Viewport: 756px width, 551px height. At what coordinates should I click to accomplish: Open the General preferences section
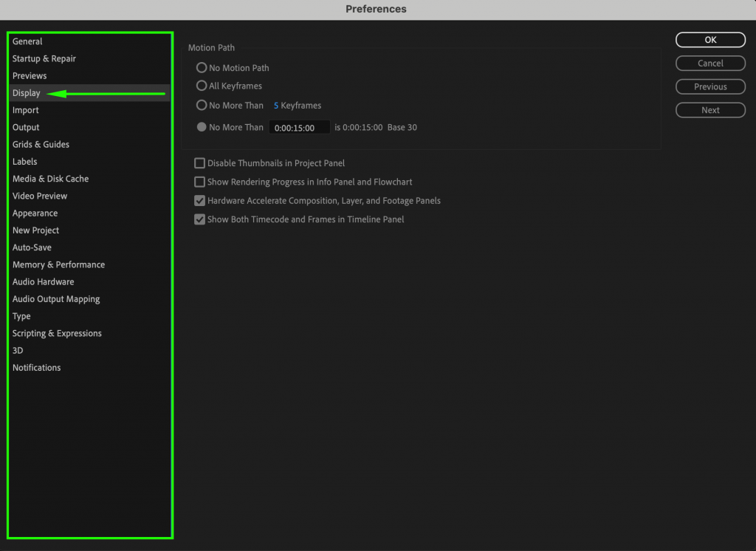[27, 41]
